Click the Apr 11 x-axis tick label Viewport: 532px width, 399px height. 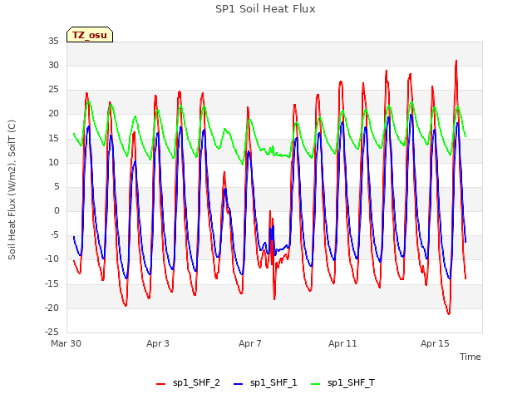point(342,343)
